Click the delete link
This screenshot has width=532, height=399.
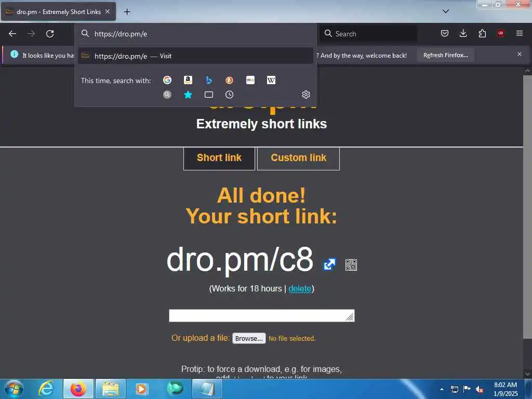(300, 288)
